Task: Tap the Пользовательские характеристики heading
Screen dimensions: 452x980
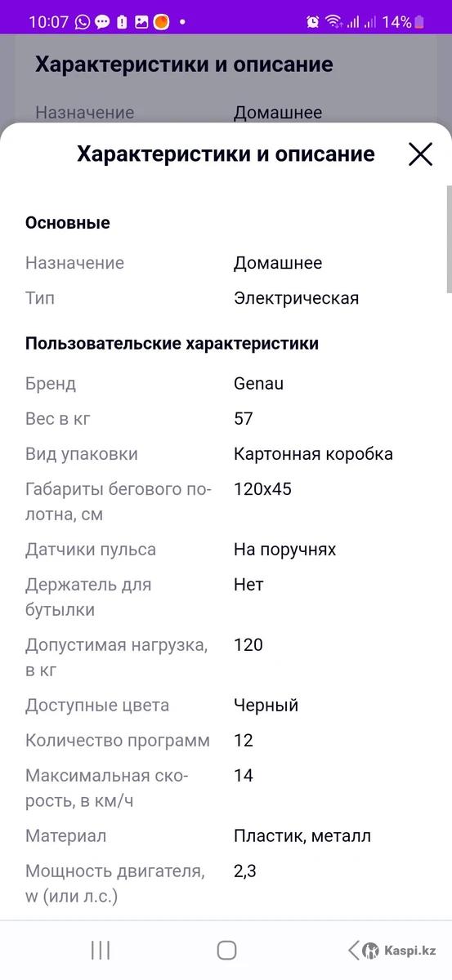Action: pos(172,344)
